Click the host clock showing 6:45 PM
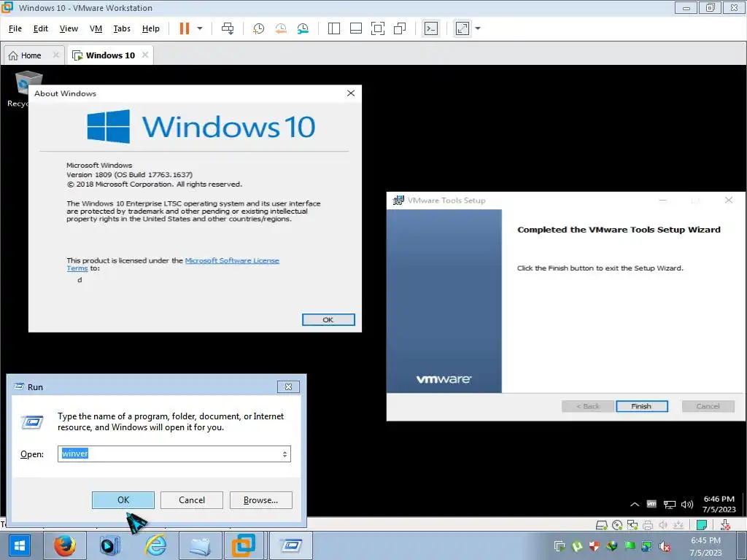Image resolution: width=747 pixels, height=560 pixels. point(705,546)
